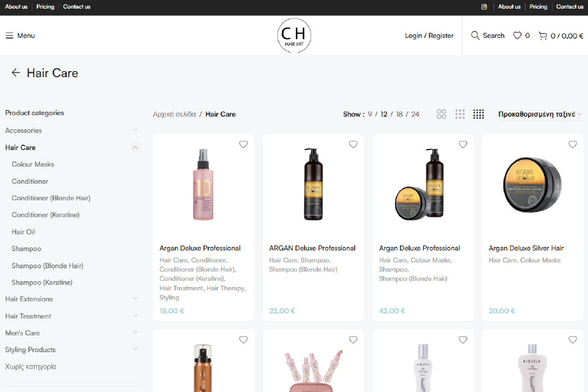
Task: Click Contact us in top-right bar
Action: (570, 7)
